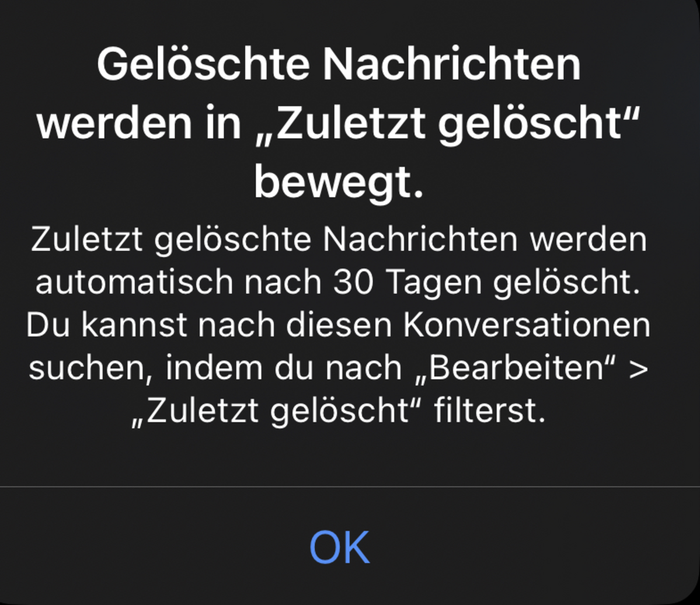
Task: Select the "Zuletzt gelöscht" phrase in the title
Action: 448,124
